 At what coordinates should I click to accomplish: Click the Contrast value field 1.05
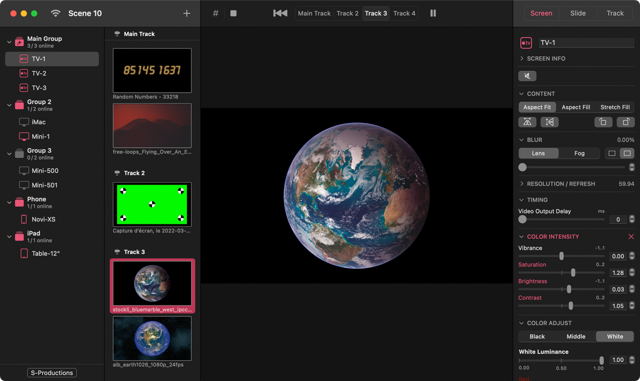coord(618,306)
